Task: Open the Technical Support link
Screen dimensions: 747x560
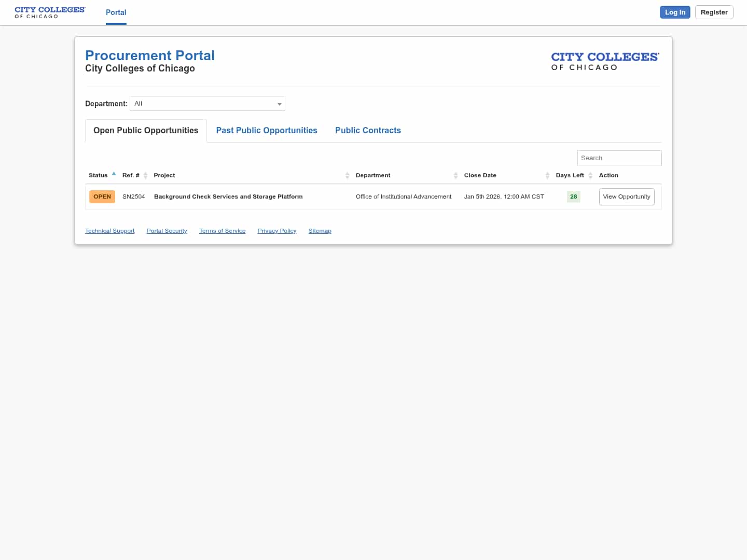Action: 109,230
